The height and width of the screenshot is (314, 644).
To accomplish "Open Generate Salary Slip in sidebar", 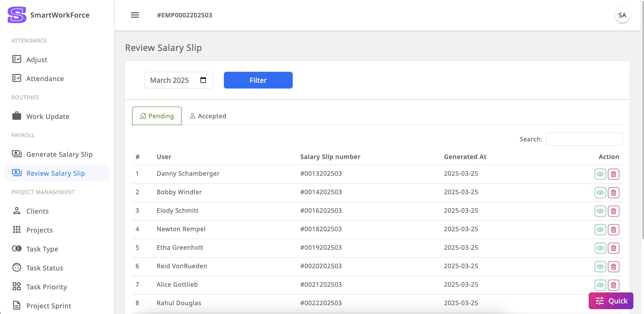I will click(59, 154).
